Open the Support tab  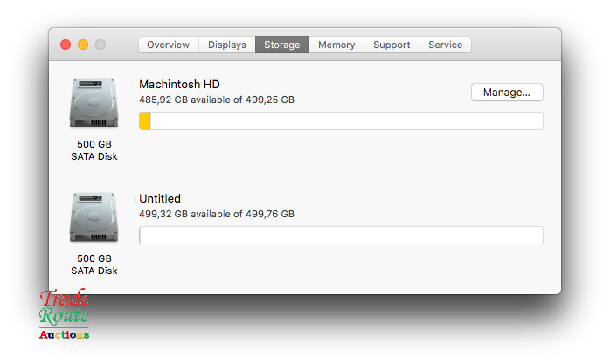[392, 45]
